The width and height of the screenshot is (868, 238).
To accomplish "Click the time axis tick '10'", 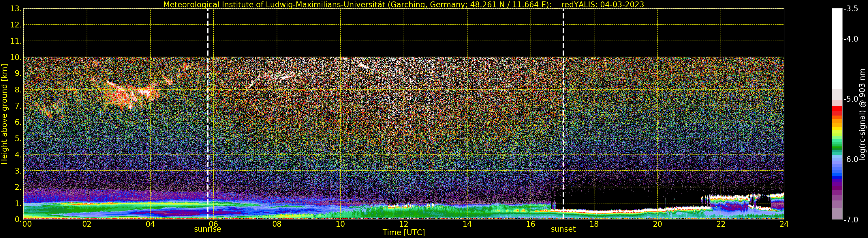I will 340,224.
